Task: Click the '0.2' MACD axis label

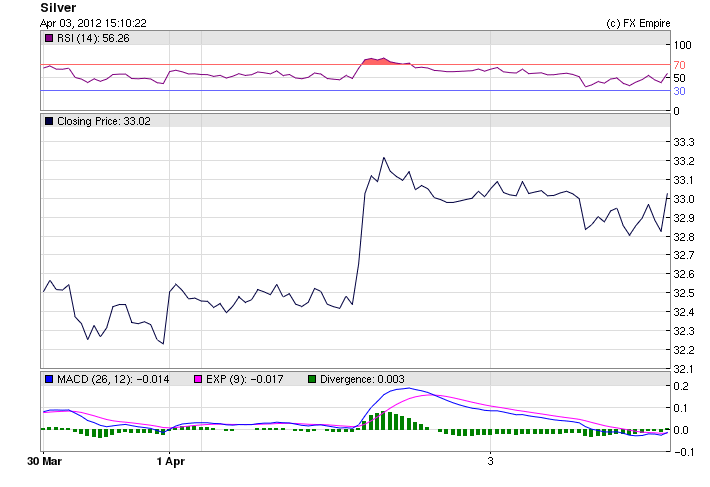Action: pyautogui.click(x=681, y=387)
